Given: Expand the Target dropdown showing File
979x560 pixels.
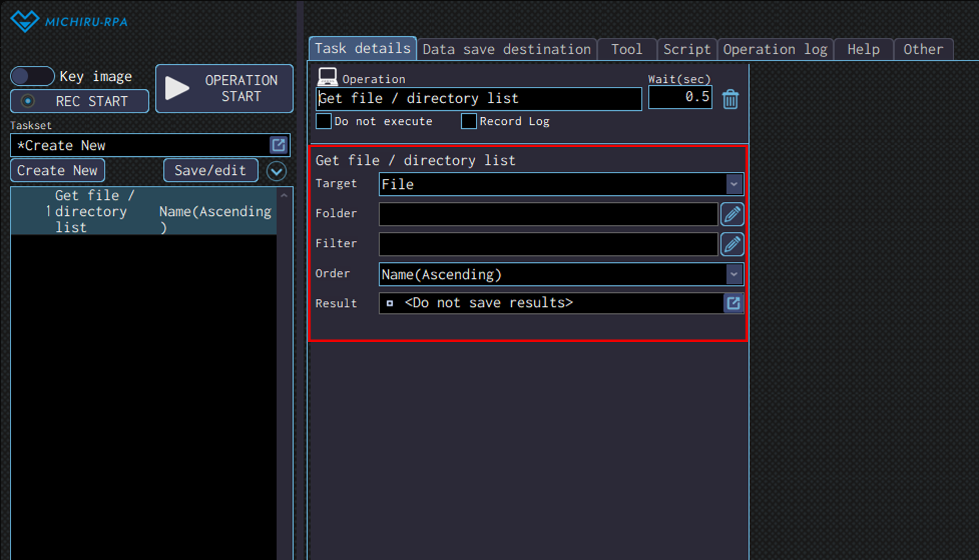Looking at the screenshot, I should pyautogui.click(x=734, y=184).
